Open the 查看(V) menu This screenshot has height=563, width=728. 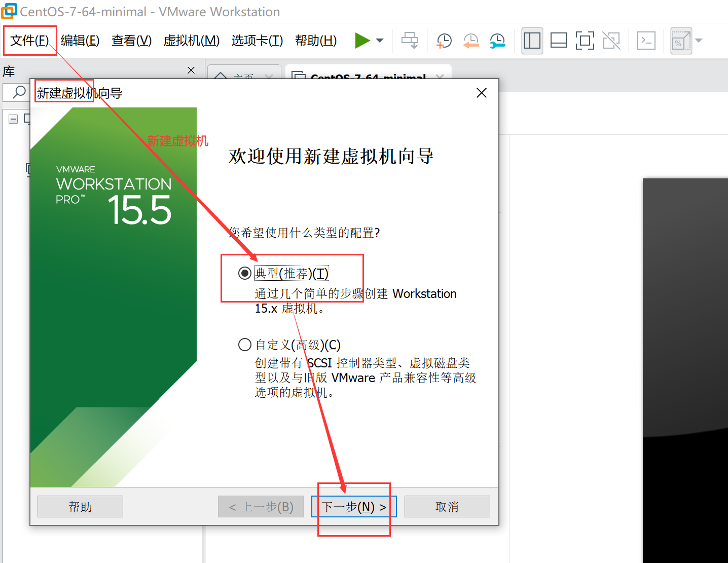[x=131, y=41]
